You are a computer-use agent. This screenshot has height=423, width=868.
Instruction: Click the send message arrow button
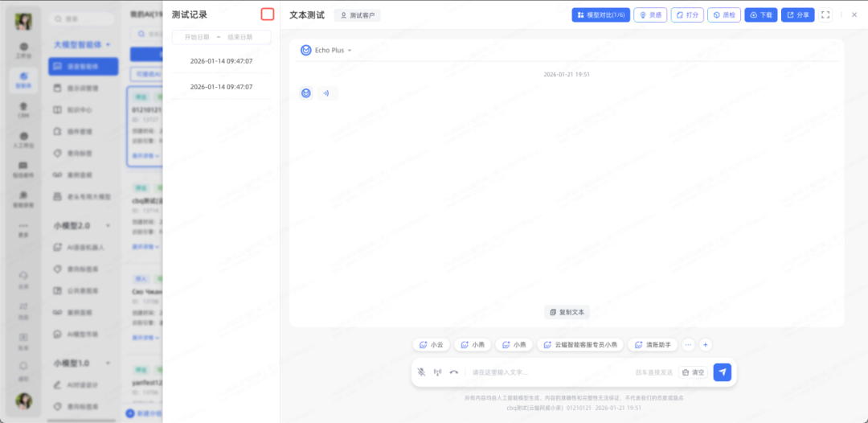[x=722, y=372]
